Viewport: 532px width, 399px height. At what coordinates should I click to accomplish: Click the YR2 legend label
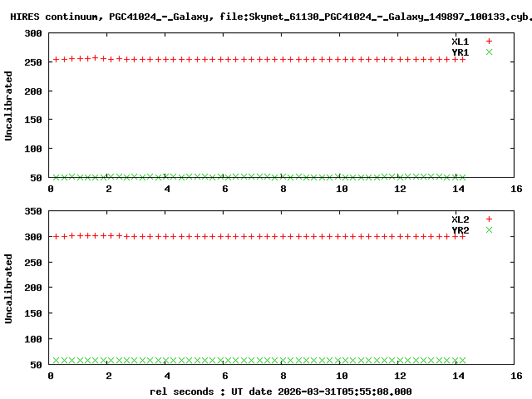click(x=460, y=230)
